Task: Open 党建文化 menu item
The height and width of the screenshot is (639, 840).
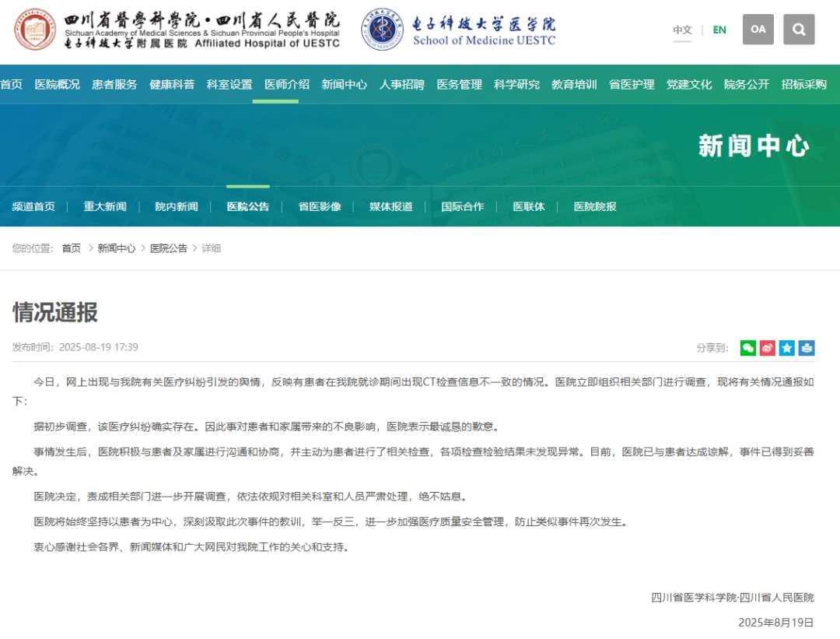Action: (x=689, y=85)
